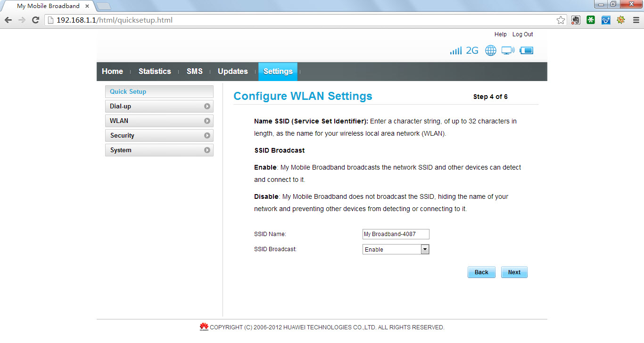The height and width of the screenshot is (343, 644).
Task: Open the Chrome hamburger menu
Action: tap(636, 20)
